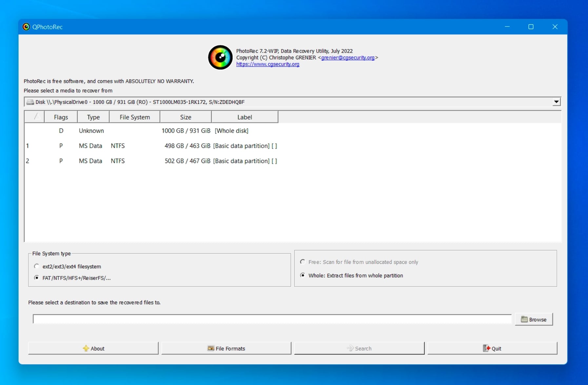Click NTFS cell in partition 1 row
588x385 pixels.
point(118,146)
